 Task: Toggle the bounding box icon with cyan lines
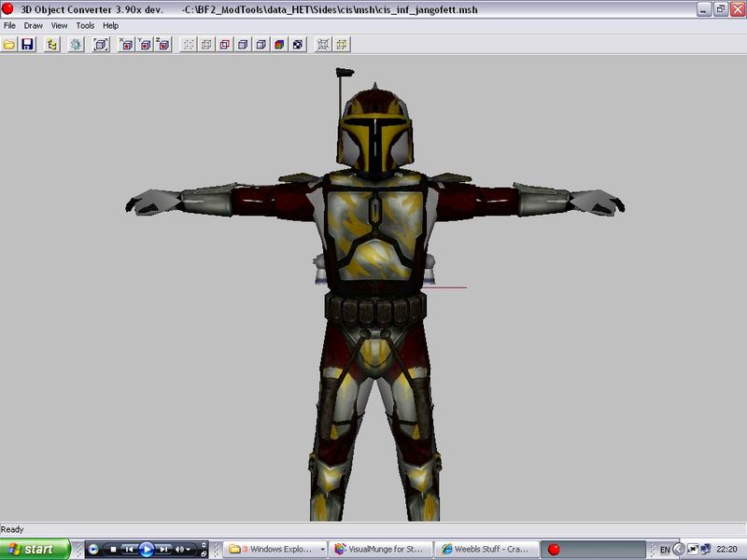[x=323, y=45]
